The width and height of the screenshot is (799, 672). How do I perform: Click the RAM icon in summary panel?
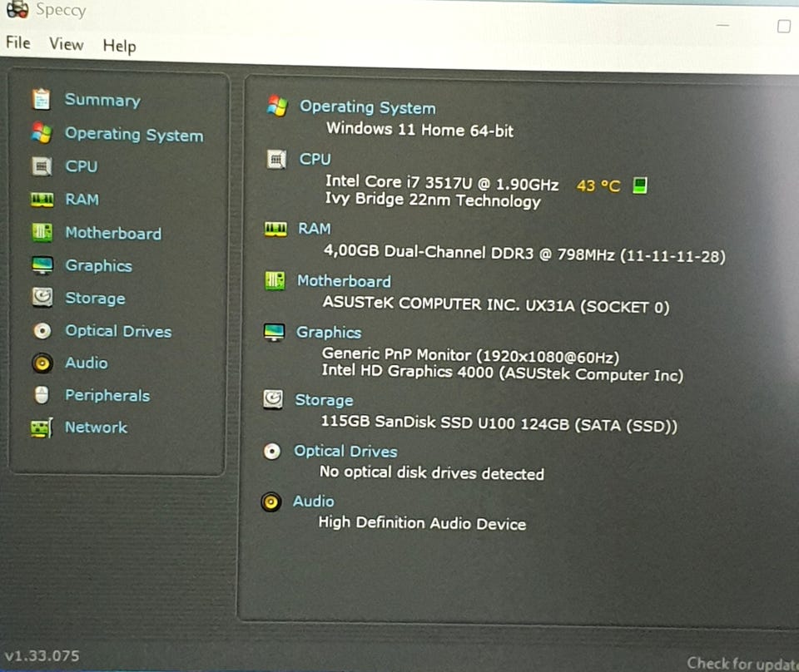point(275,229)
